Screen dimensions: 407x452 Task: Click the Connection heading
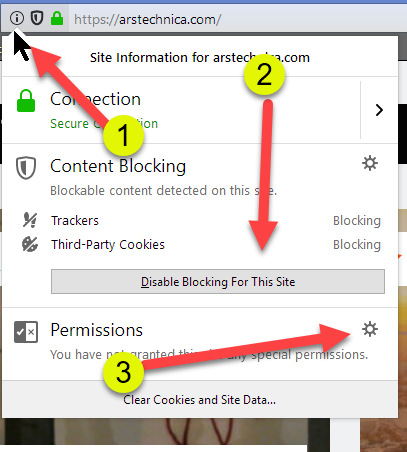click(x=95, y=99)
